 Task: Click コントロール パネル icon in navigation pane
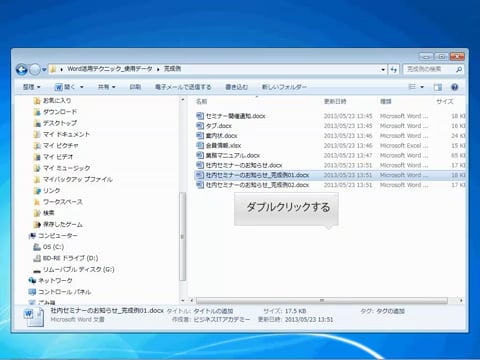click(x=32, y=292)
